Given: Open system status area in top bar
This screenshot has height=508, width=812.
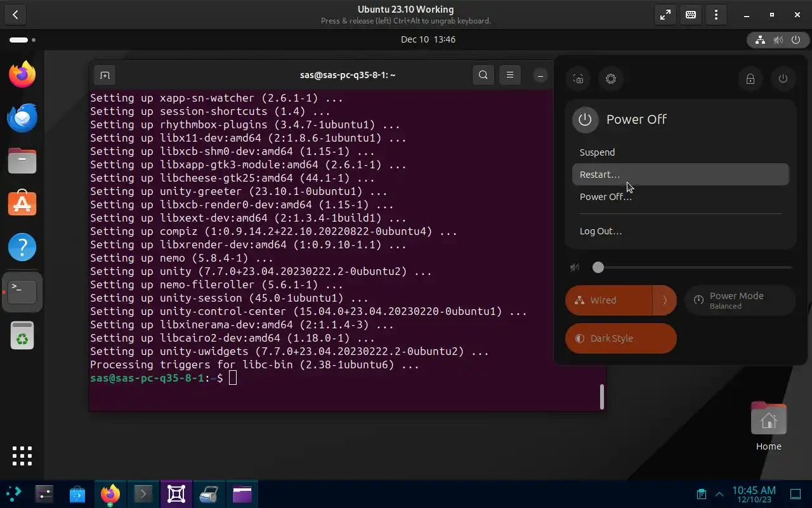Looking at the screenshot, I should [778, 40].
